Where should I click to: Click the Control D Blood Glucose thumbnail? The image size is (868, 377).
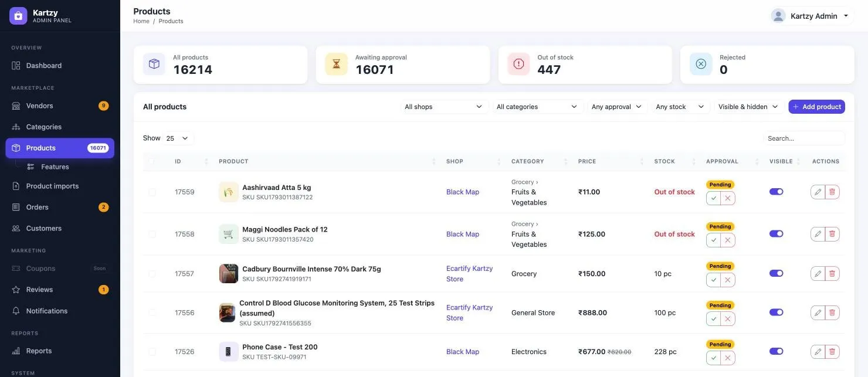click(x=227, y=313)
